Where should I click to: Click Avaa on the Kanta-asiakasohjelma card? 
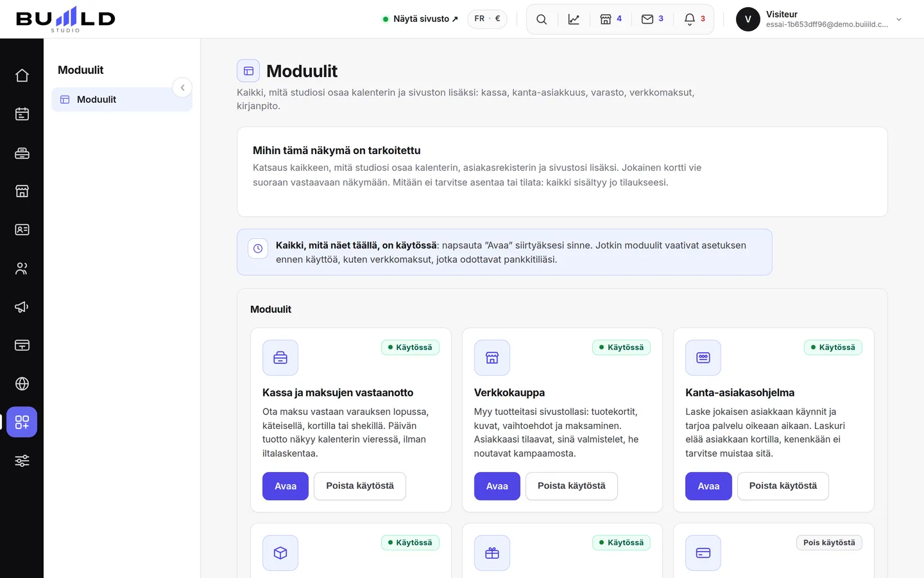(x=708, y=486)
